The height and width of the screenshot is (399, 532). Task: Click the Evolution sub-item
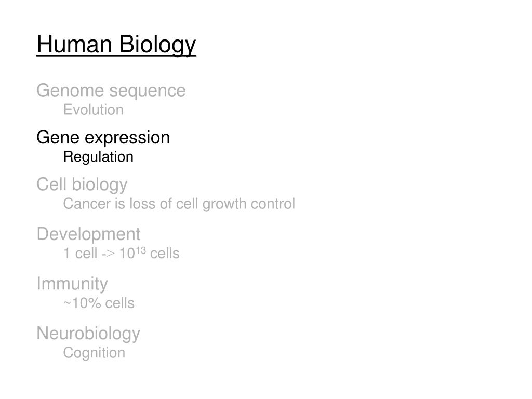(94, 110)
